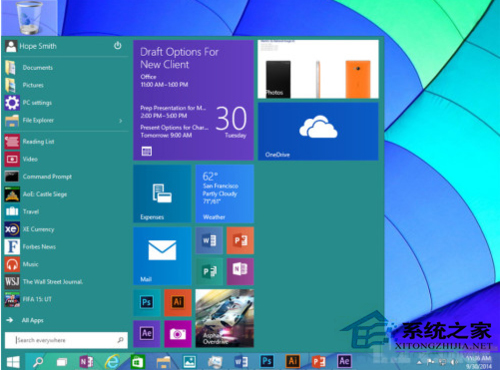Viewport: 500px width, 370px height.
Task: Expand File Explorer jump list arrow
Action: [x=121, y=121]
